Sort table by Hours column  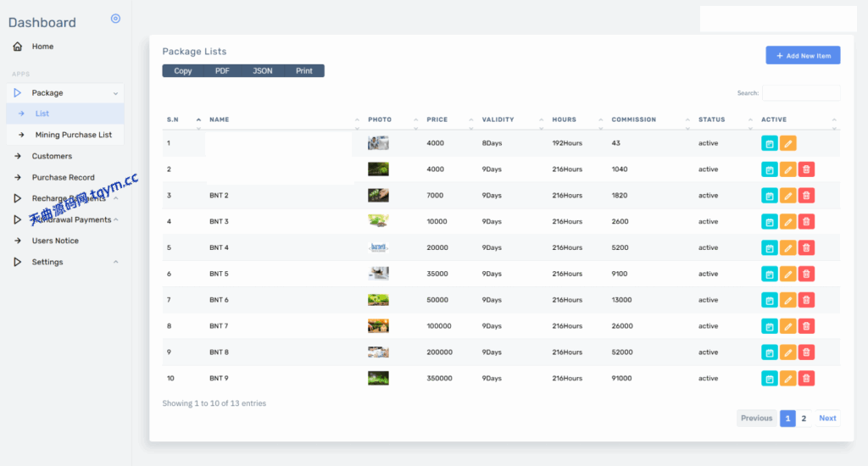pos(576,119)
